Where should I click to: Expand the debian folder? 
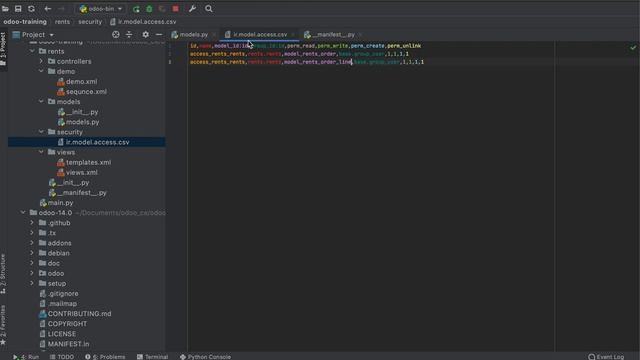point(32,253)
